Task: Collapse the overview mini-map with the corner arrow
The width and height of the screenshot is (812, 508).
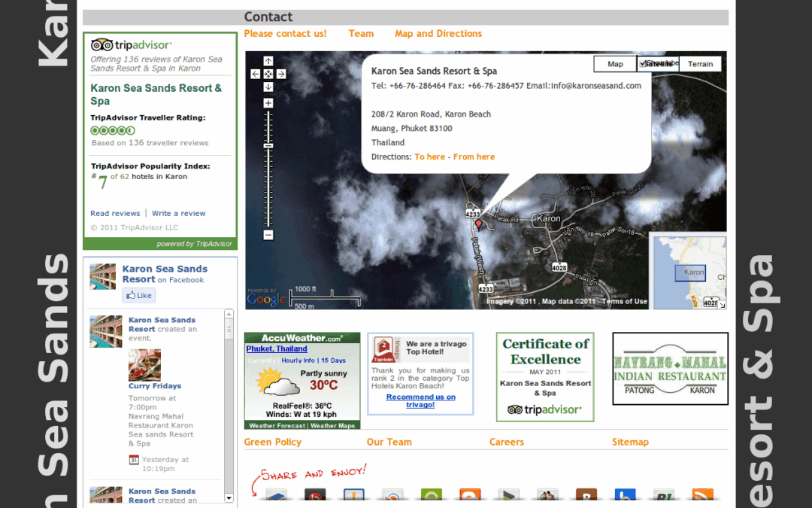Action: [x=722, y=305]
